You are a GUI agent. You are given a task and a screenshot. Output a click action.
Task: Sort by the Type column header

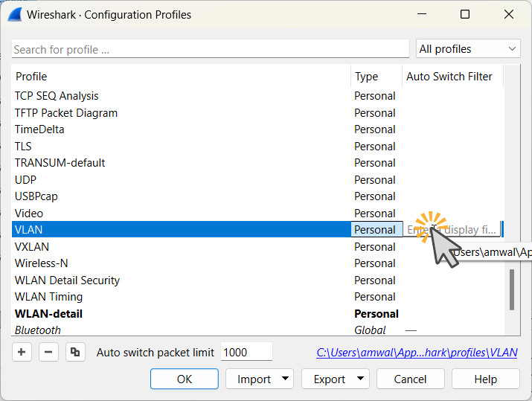click(376, 77)
